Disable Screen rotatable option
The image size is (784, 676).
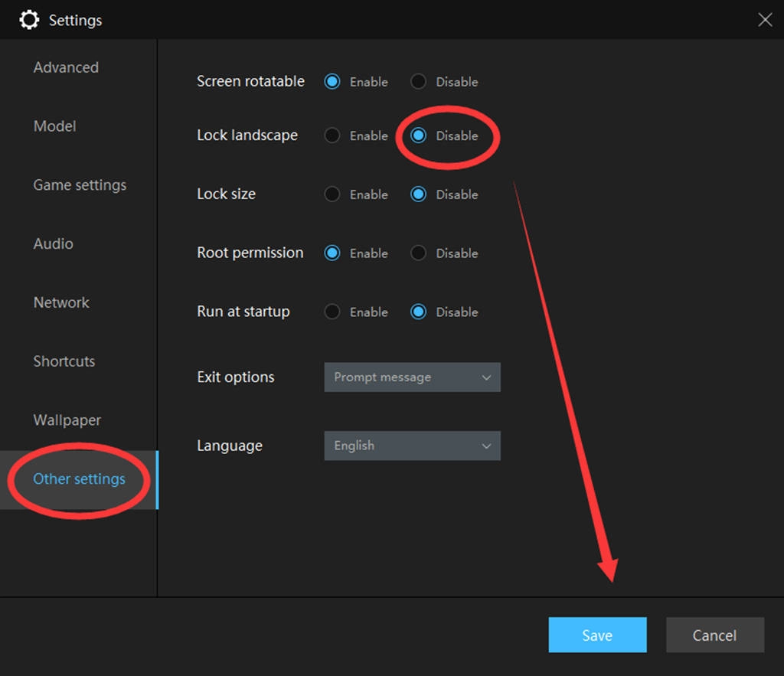[x=418, y=81]
